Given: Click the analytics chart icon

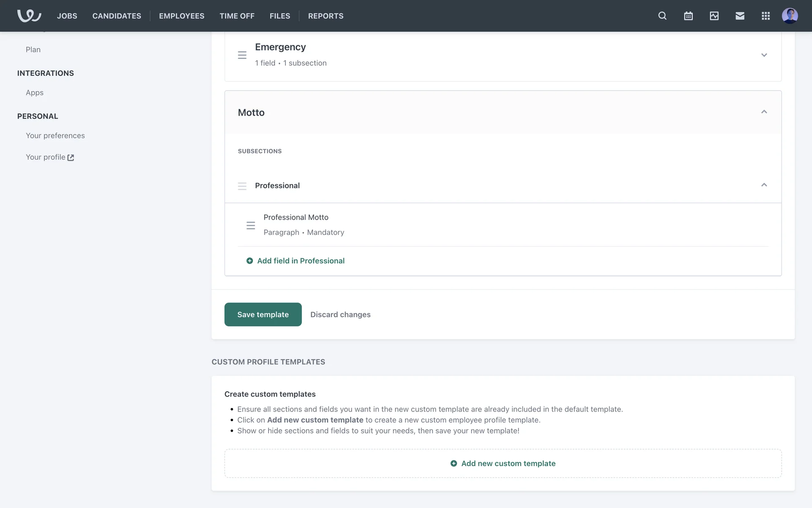Looking at the screenshot, I should point(714,16).
